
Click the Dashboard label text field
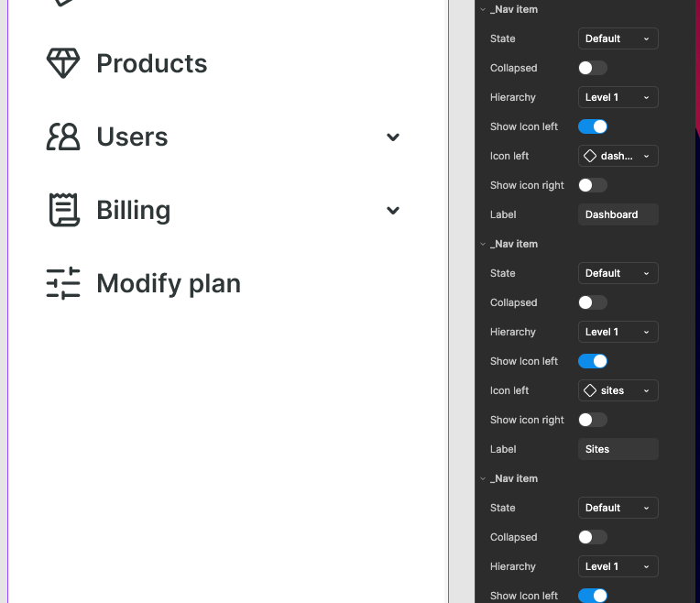tap(618, 214)
